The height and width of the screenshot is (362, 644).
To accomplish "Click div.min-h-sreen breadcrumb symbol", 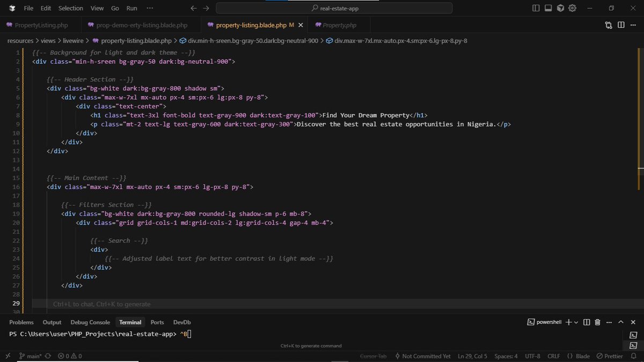I will point(248,41).
